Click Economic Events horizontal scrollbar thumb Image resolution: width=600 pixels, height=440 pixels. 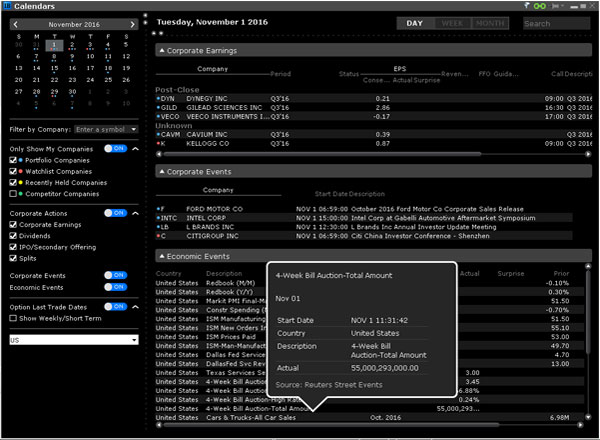[331, 424]
